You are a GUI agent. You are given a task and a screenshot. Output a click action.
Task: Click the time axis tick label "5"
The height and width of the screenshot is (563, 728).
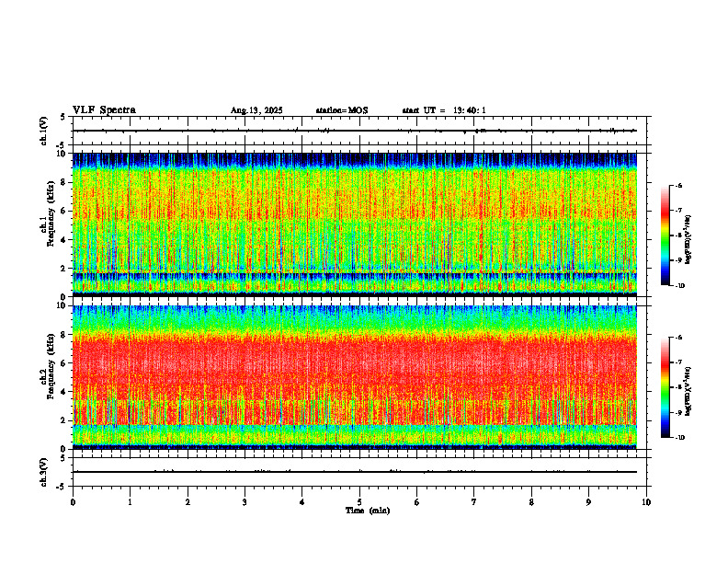pyautogui.click(x=359, y=502)
